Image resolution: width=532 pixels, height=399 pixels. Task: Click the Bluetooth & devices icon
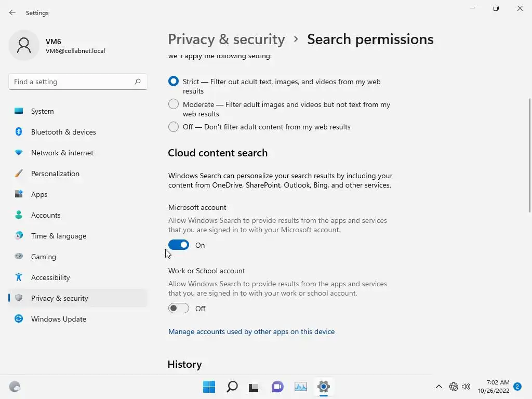pyautogui.click(x=19, y=132)
